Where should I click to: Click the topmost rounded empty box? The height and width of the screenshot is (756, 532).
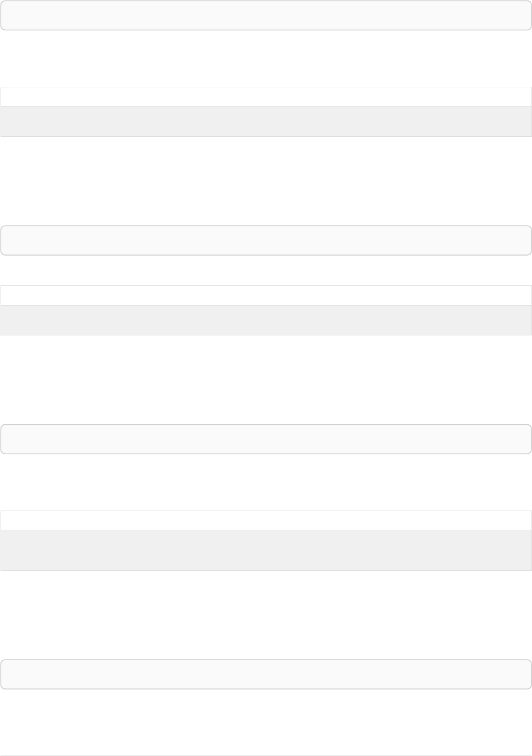[266, 15]
